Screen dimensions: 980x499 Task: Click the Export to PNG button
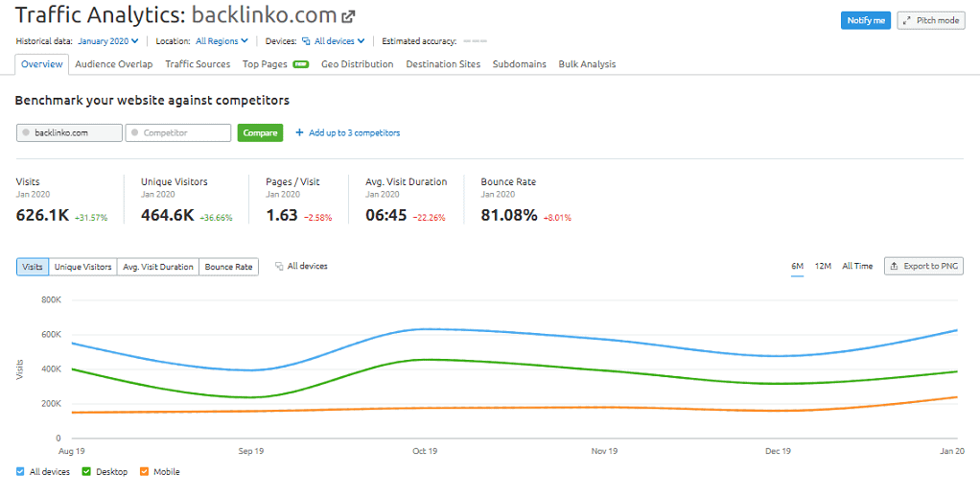(923, 266)
